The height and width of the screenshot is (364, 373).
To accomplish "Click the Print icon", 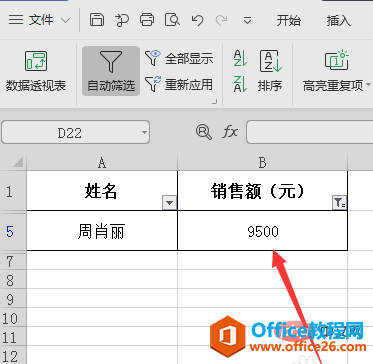I will (147, 20).
